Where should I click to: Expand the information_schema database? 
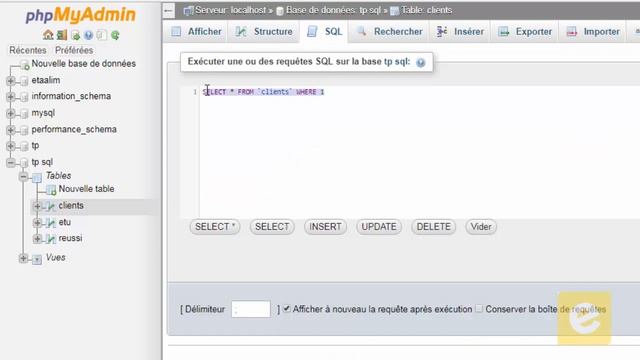(x=11, y=97)
